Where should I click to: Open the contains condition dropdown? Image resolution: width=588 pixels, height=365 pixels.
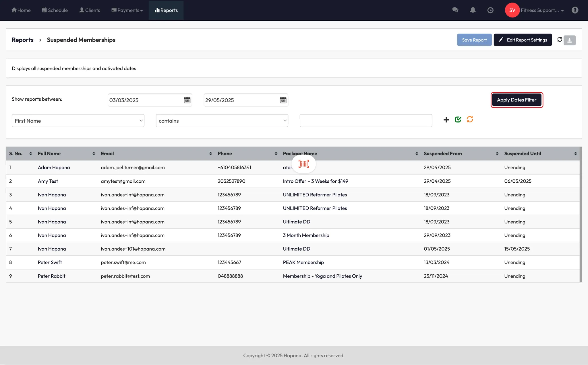point(222,121)
